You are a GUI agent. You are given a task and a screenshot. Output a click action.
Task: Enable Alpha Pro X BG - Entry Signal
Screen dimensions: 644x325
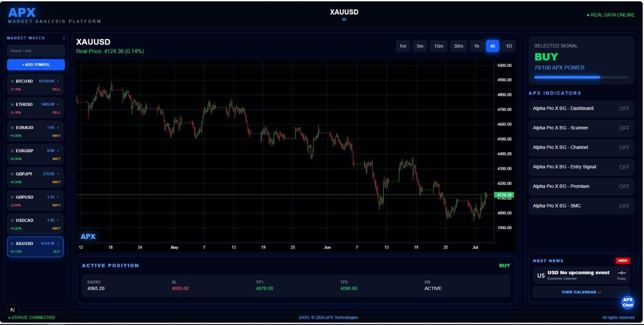point(581,167)
